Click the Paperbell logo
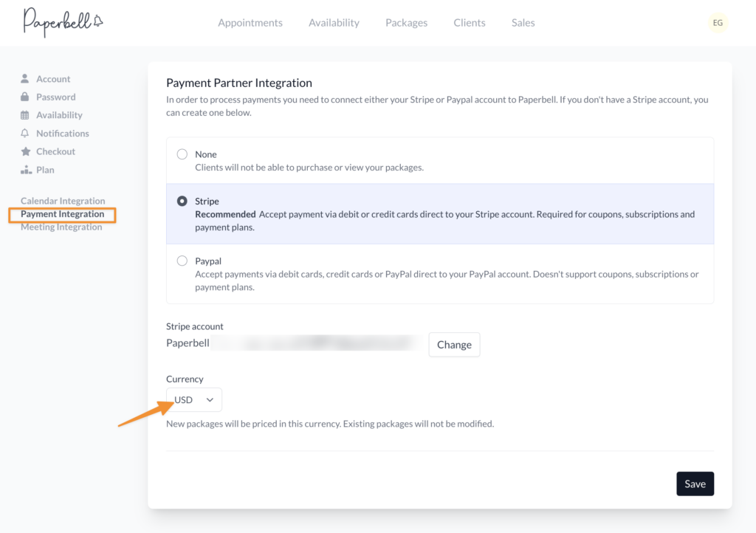This screenshot has height=533, width=756. [x=63, y=22]
